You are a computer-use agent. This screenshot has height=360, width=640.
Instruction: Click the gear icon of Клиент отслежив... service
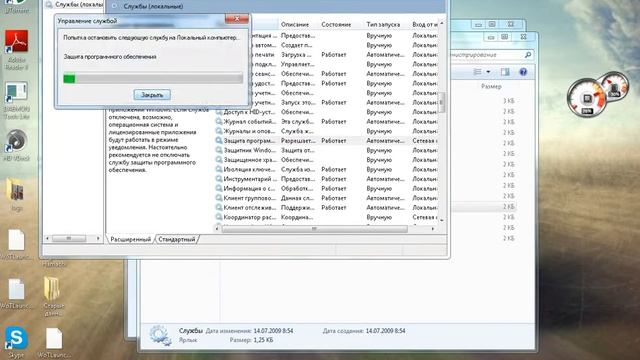click(219, 207)
